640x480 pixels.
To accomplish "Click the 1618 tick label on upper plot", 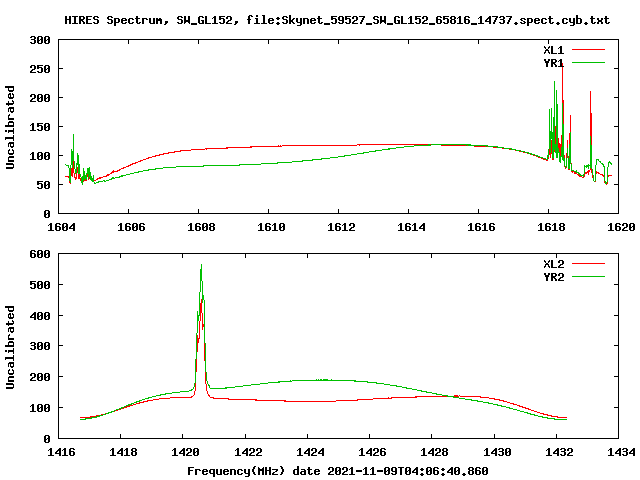I will [551, 227].
